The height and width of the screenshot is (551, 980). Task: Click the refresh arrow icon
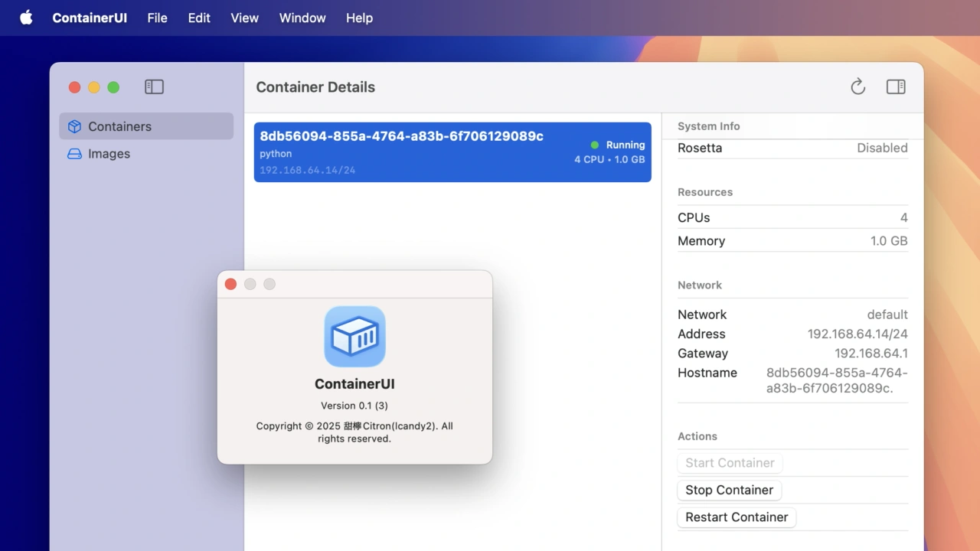(857, 87)
